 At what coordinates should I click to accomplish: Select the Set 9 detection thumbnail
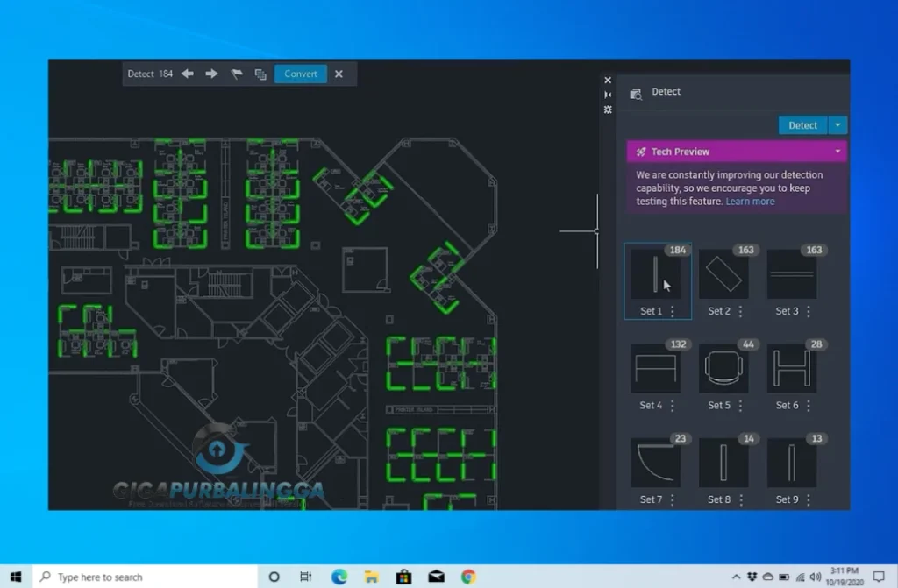792,462
